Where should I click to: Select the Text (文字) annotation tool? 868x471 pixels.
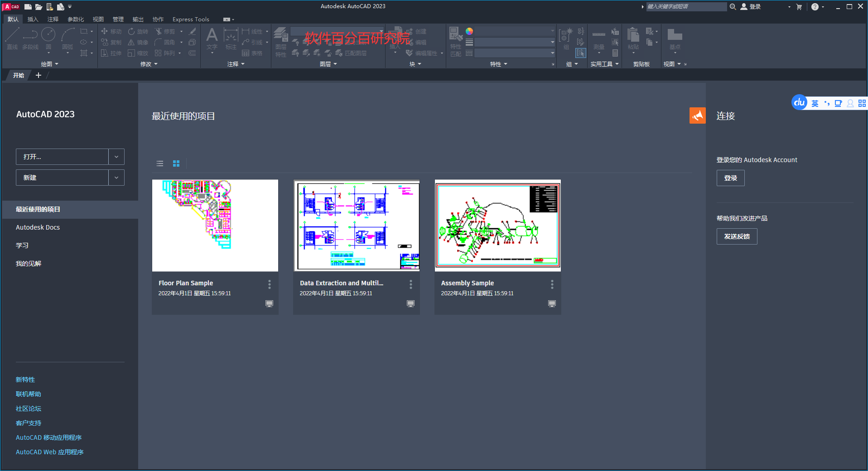212,38
